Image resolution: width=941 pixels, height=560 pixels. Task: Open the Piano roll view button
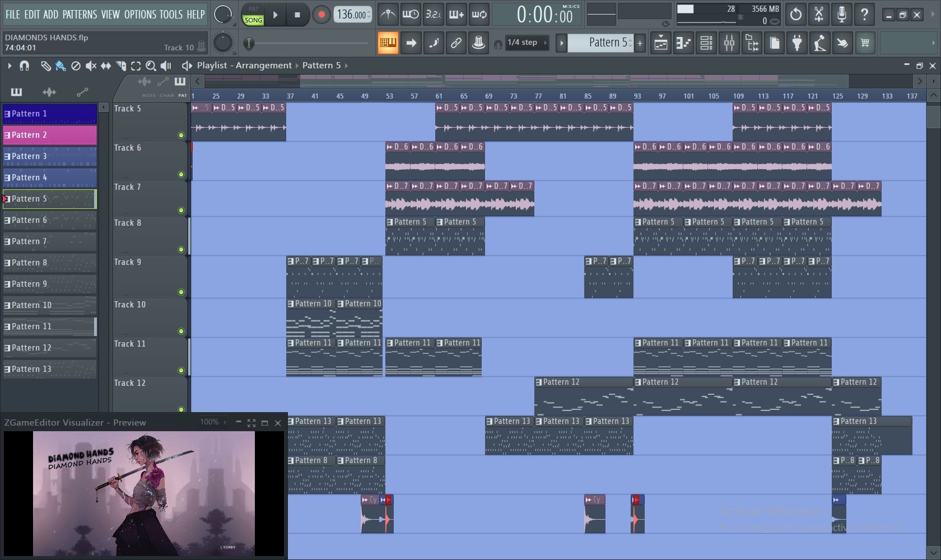pyautogui.click(x=684, y=43)
